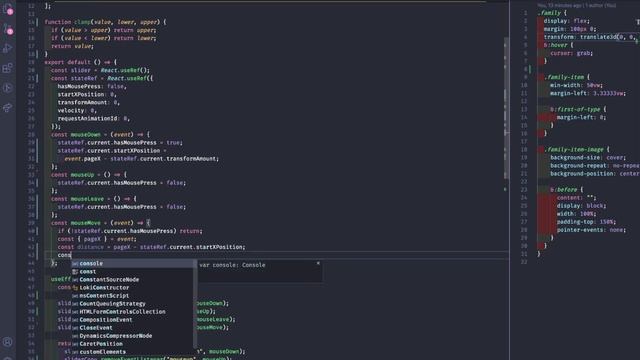Select the const keyword suggestion
This screenshot has height=360, width=640.
(x=132, y=271)
